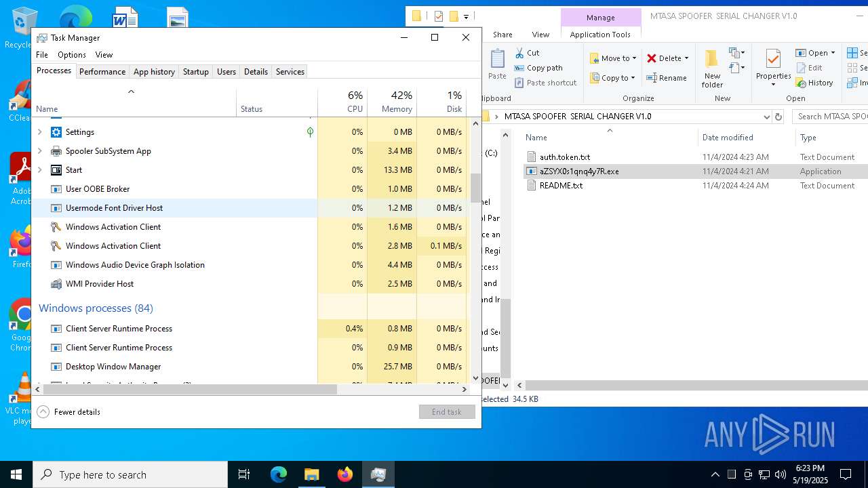Click the New folder icon in Explorer
This screenshot has width=868, height=488.
point(712,59)
